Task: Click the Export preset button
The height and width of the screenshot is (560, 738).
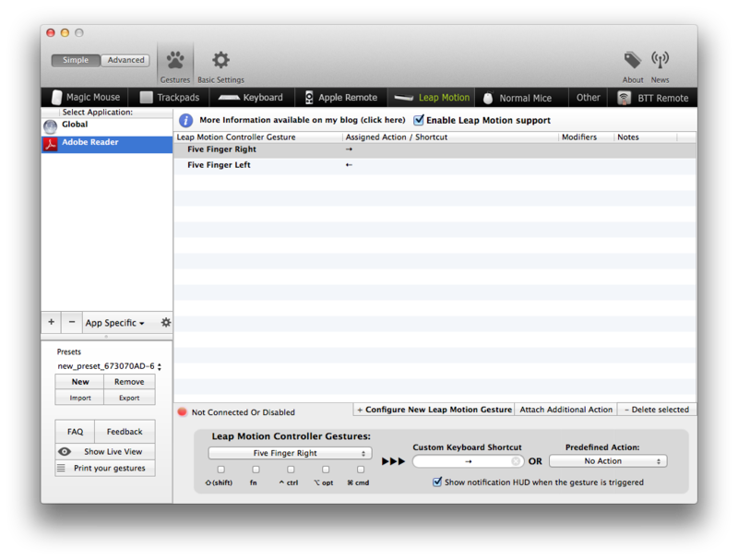Action: (x=129, y=398)
